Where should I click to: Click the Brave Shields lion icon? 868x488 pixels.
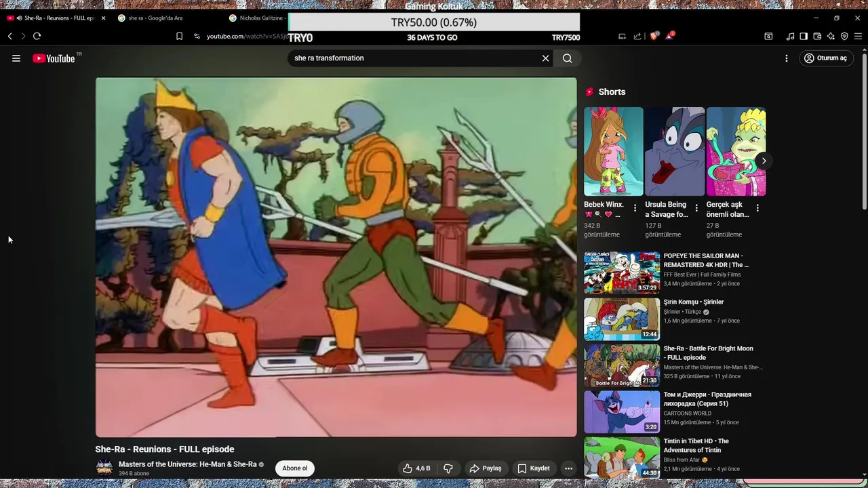point(654,36)
